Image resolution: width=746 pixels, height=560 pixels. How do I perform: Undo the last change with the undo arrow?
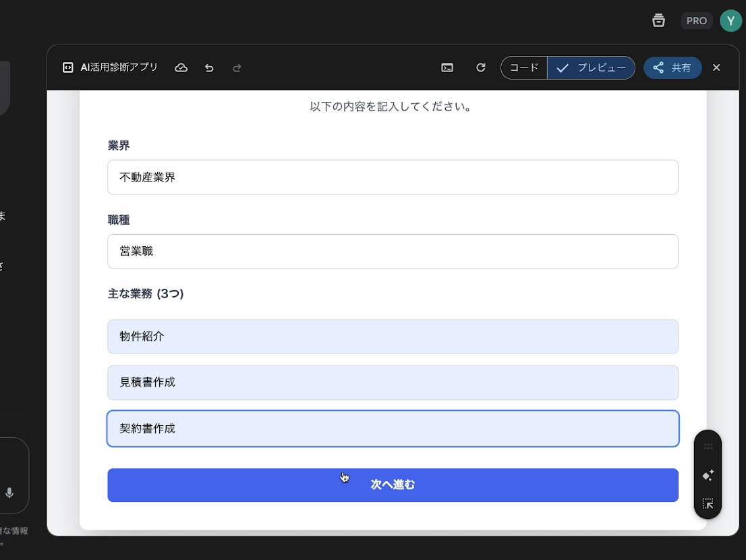coord(209,67)
